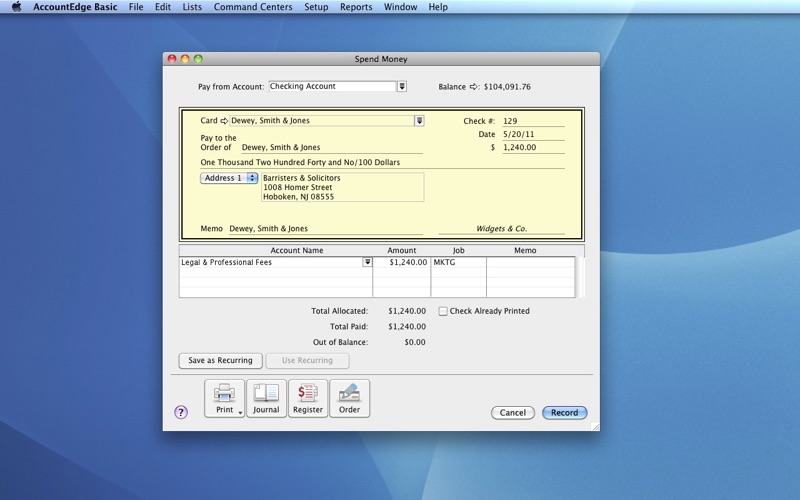Select the Legal & Professional Fees row cell
The image size is (800, 500).
[x=271, y=262]
